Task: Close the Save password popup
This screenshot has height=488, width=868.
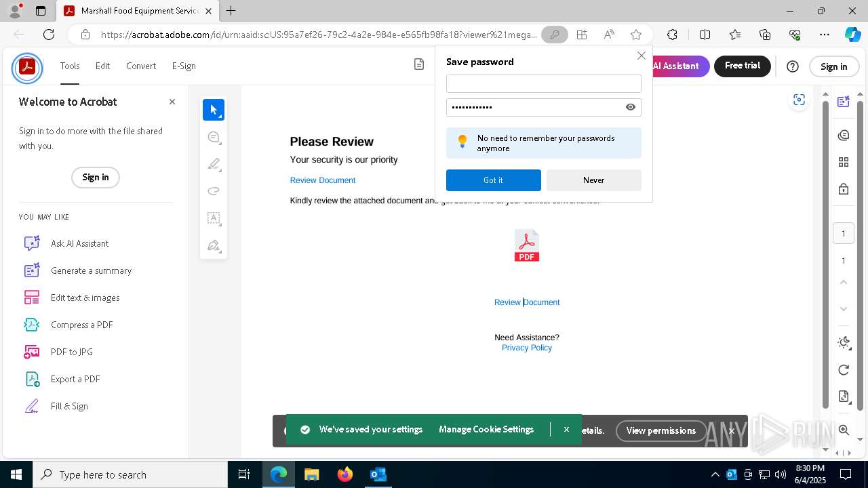Action: coord(641,56)
